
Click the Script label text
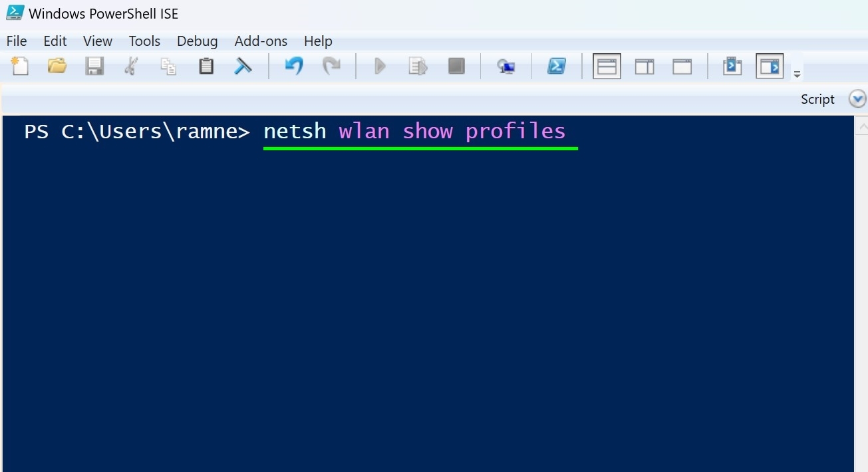[817, 99]
